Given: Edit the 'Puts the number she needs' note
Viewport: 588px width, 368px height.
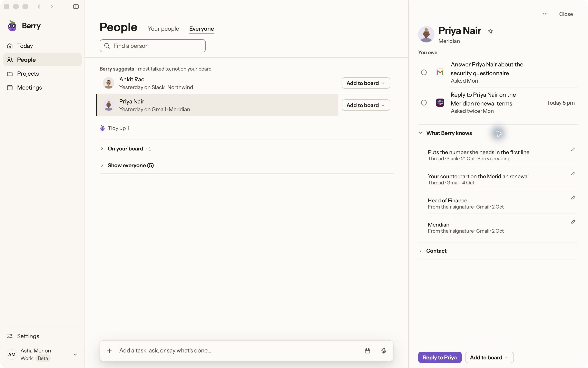Looking at the screenshot, I should tap(573, 149).
